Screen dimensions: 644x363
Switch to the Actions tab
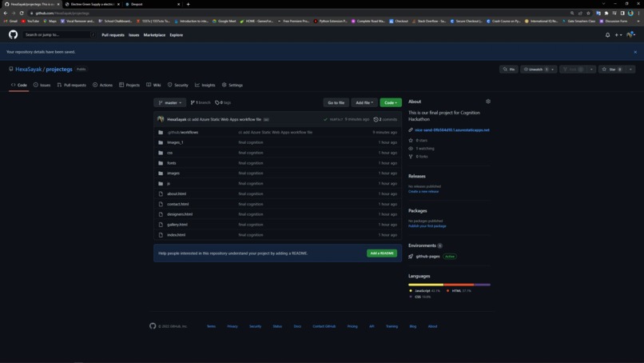click(102, 85)
